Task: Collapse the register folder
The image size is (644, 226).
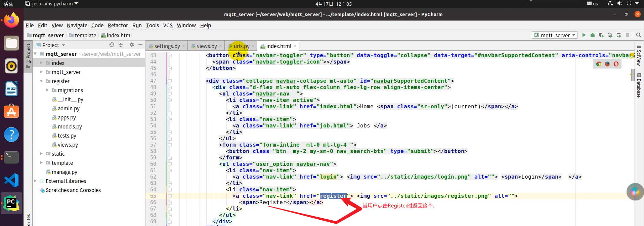Action: [x=41, y=81]
